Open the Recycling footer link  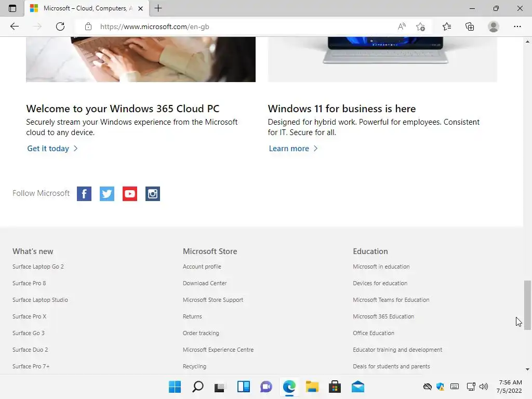coord(194,366)
